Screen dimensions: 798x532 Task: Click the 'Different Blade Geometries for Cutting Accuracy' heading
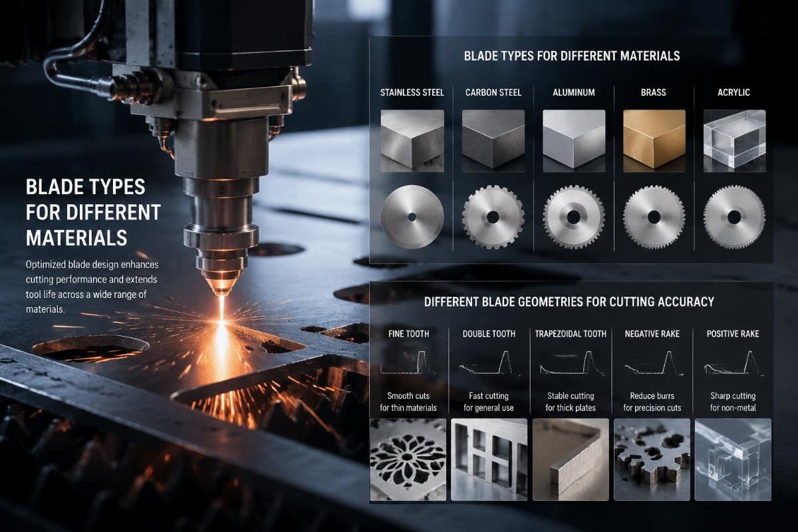pyautogui.click(x=569, y=302)
